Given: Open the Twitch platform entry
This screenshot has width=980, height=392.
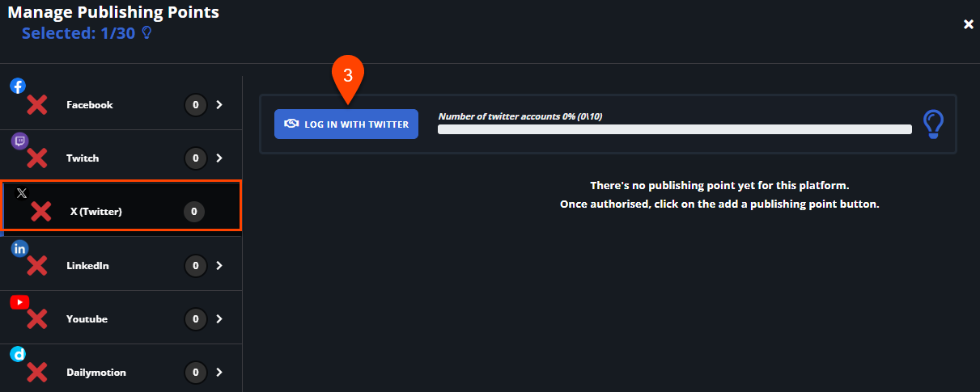Looking at the screenshot, I should pyautogui.click(x=121, y=157).
